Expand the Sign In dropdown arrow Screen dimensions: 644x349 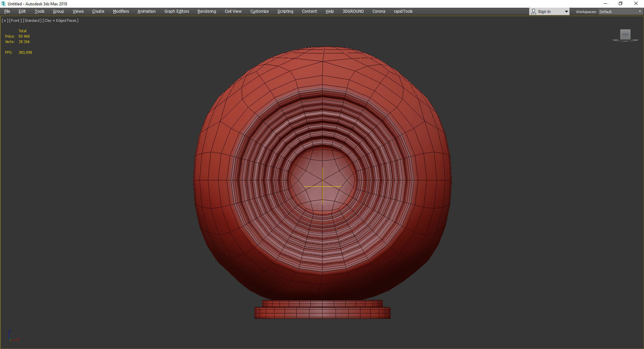[566, 12]
